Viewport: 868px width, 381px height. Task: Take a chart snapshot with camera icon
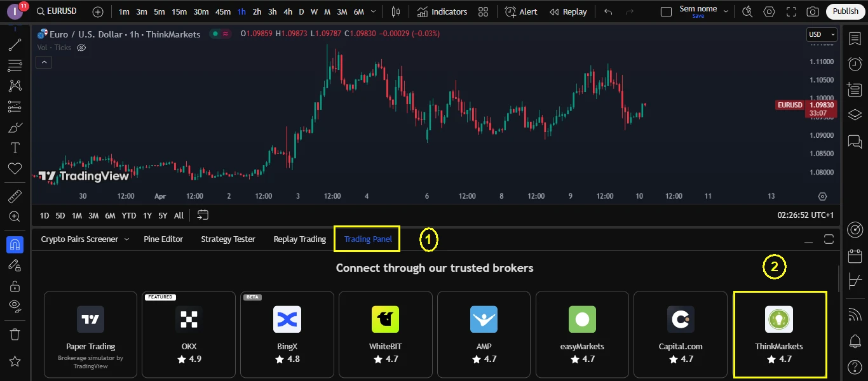812,11
